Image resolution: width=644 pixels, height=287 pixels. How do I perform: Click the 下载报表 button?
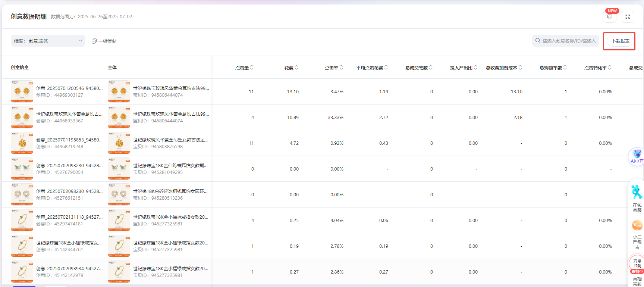(x=620, y=41)
